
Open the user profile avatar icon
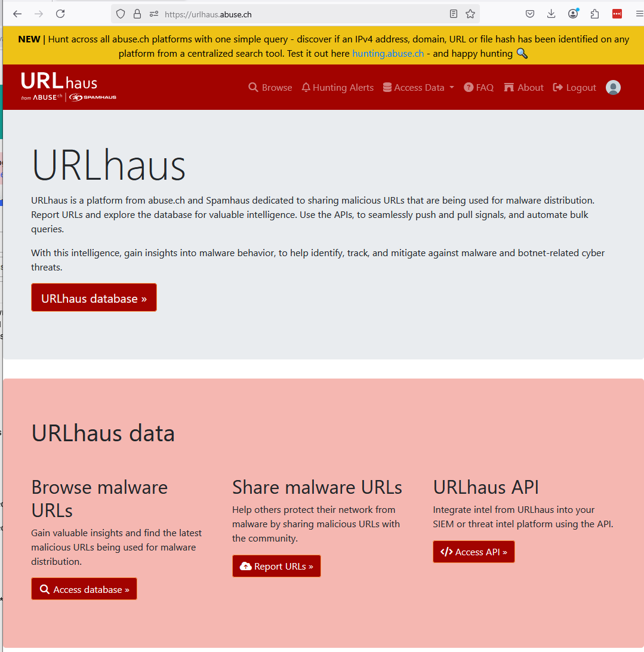coord(613,87)
